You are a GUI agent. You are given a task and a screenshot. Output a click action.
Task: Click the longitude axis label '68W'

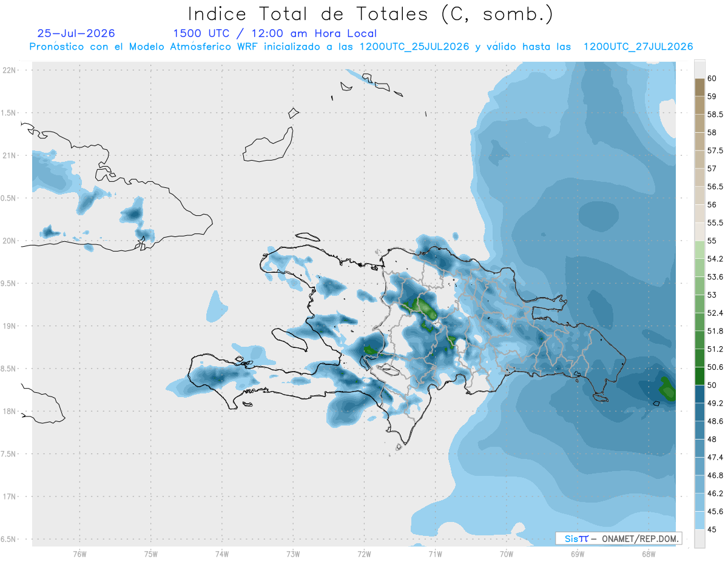coord(648,555)
